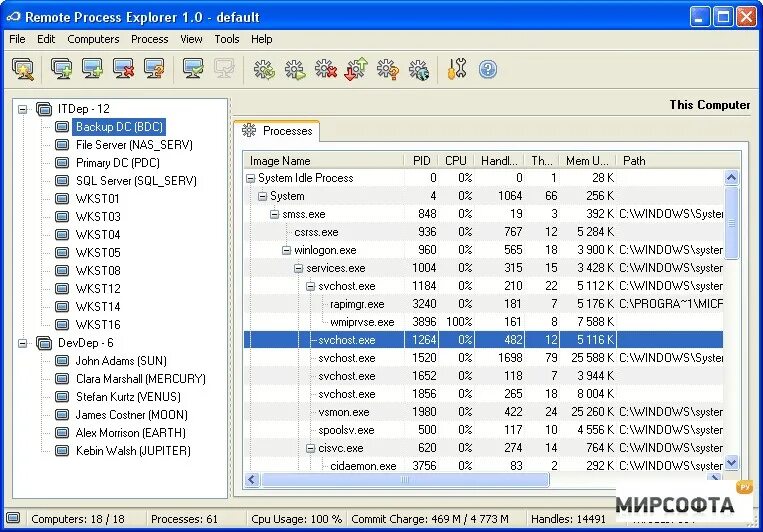Click the DevDep group folder icon

pyautogui.click(x=44, y=343)
